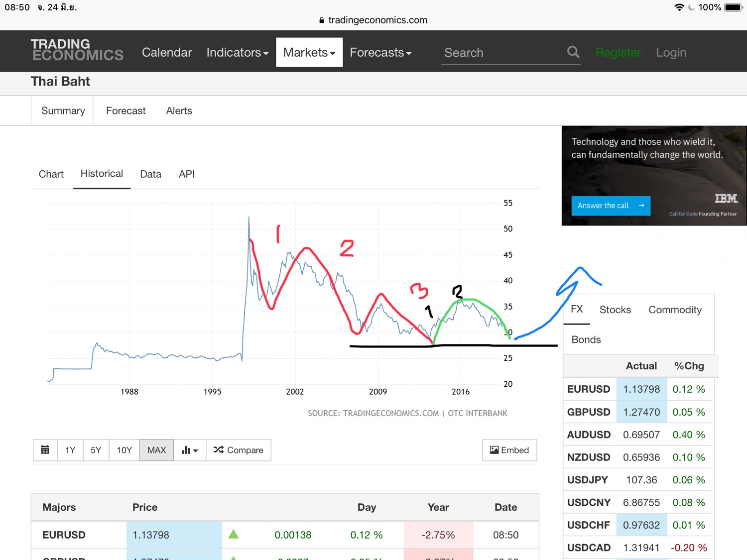The height and width of the screenshot is (560, 747).
Task: Tap the battery indicator icon
Action: [734, 7]
